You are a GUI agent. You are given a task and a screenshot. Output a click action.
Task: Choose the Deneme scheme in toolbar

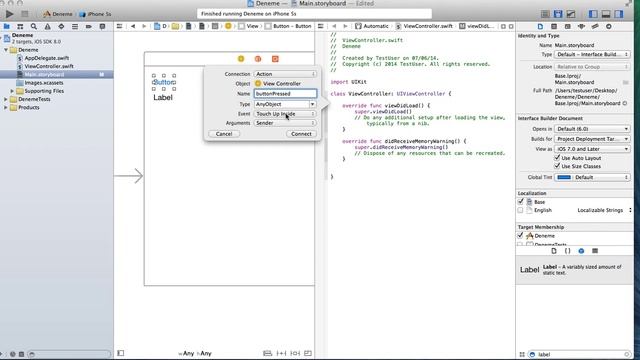click(x=58, y=14)
